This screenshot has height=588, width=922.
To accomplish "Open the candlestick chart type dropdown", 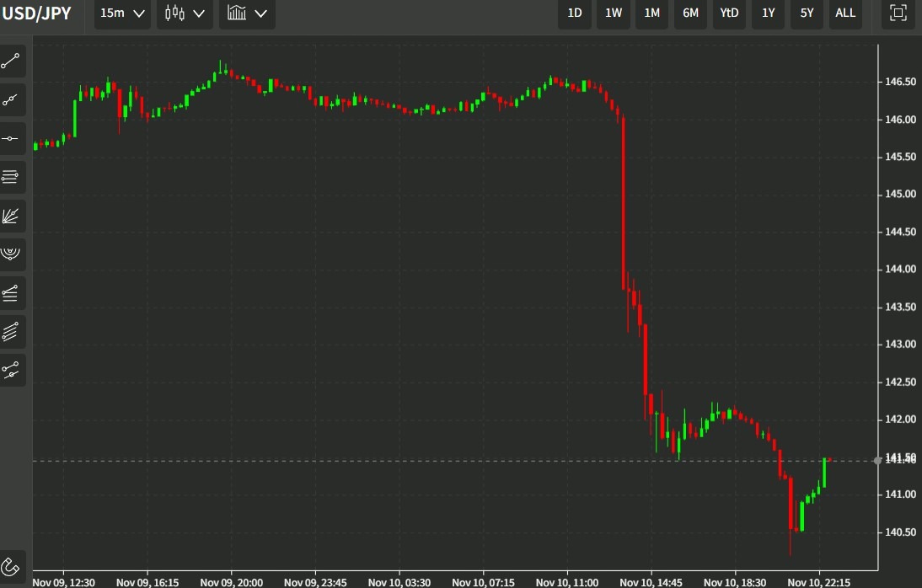I will click(185, 13).
